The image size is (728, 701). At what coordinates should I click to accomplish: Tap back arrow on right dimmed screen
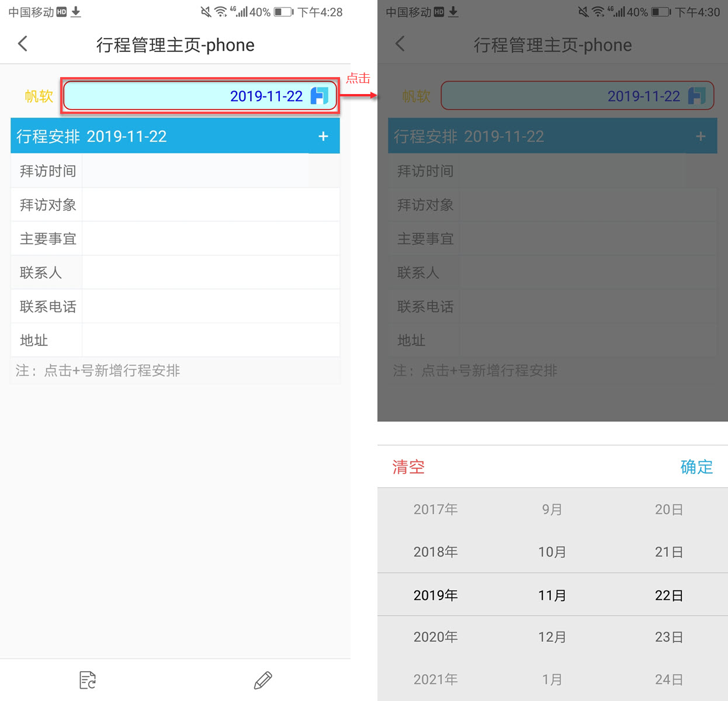click(400, 44)
